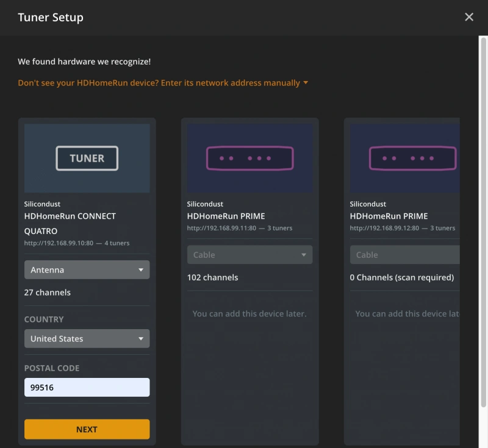Open Cable dropdown for scan required device
This screenshot has width=488, height=448.
(404, 255)
